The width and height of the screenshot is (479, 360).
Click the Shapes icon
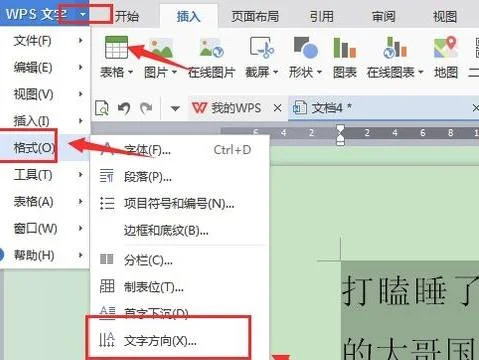click(x=305, y=48)
